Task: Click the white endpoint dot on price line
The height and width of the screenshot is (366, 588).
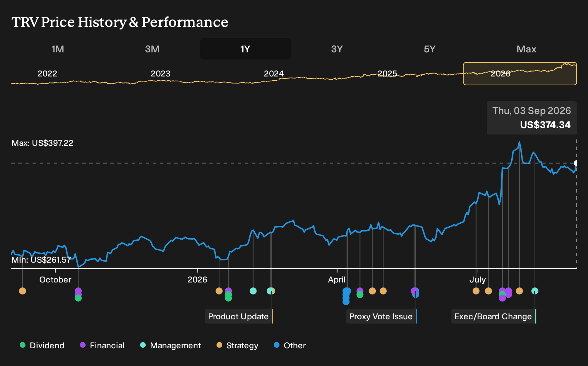Action: click(x=576, y=163)
